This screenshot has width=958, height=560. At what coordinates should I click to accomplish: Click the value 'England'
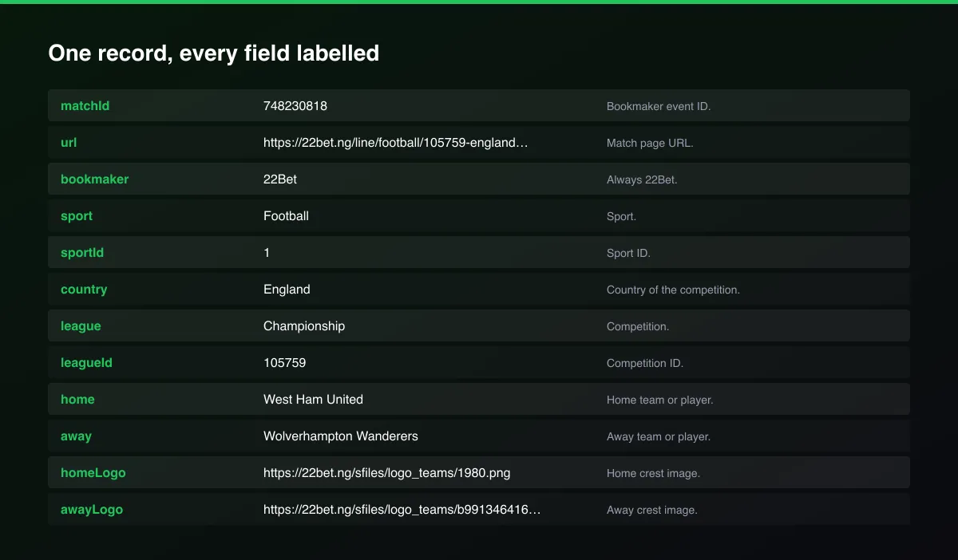click(287, 289)
